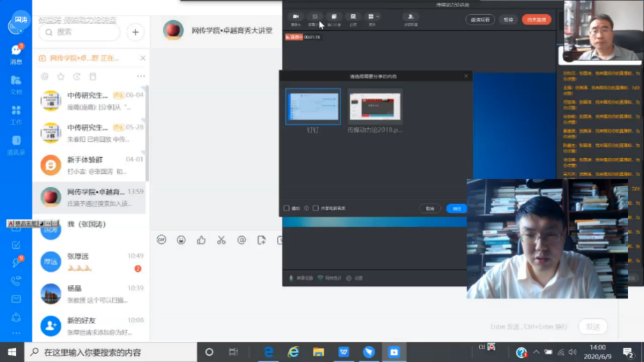The image size is (644, 362).
Task: Click the blue 确定 confirm button
Action: tap(457, 208)
